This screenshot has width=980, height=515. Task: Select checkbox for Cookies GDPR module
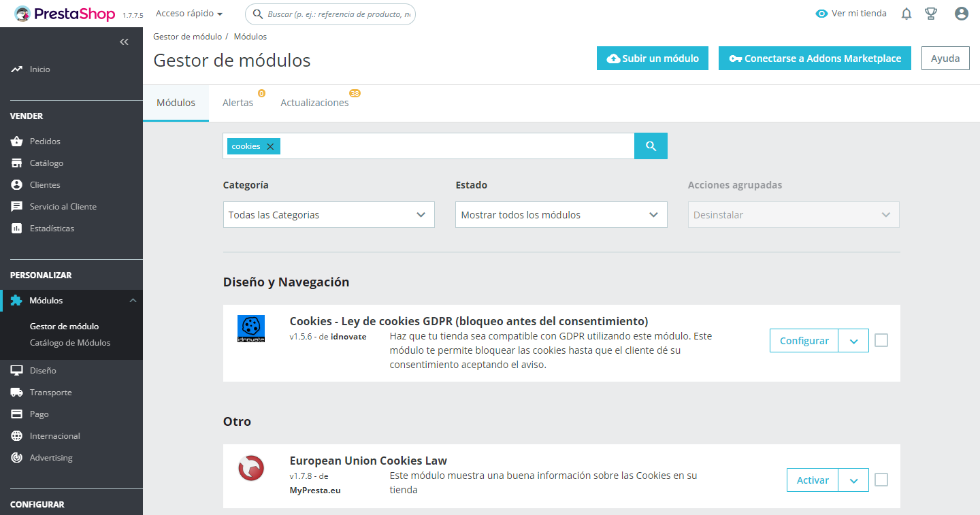[881, 340]
